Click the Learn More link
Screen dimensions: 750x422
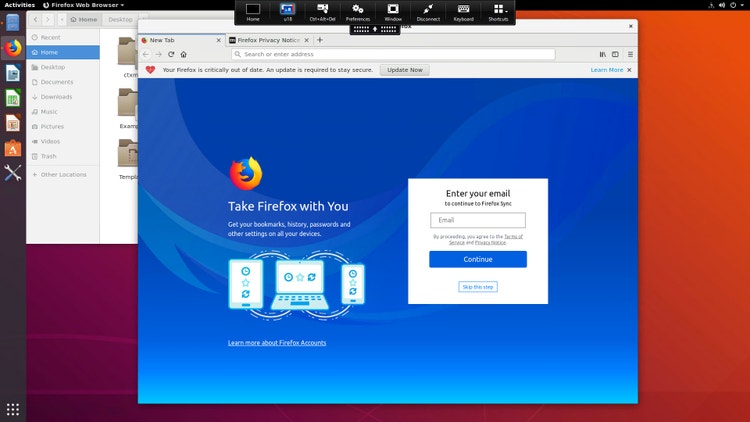coord(607,70)
